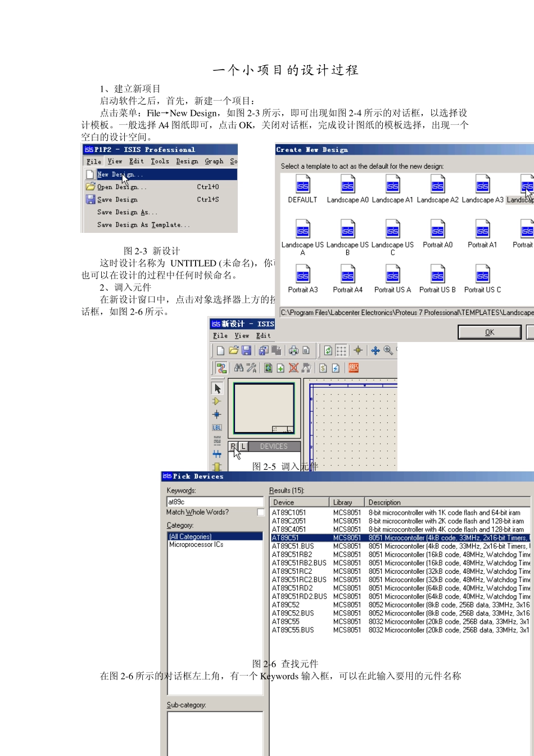The height and width of the screenshot is (756, 534).
Task: Toggle the Wire Auto-router icon
Action: pyautogui.click(x=221, y=368)
